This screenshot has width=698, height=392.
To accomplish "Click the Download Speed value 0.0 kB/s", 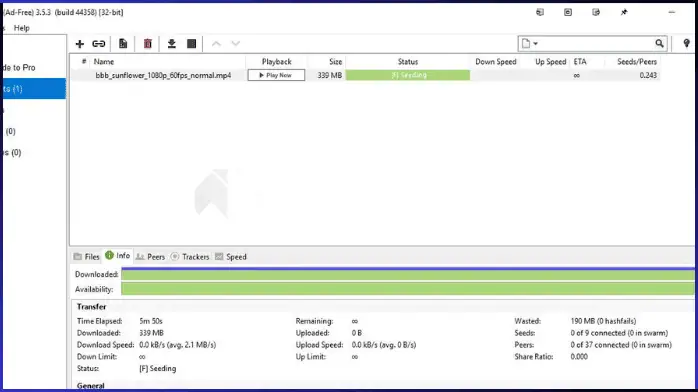I will (178, 345).
